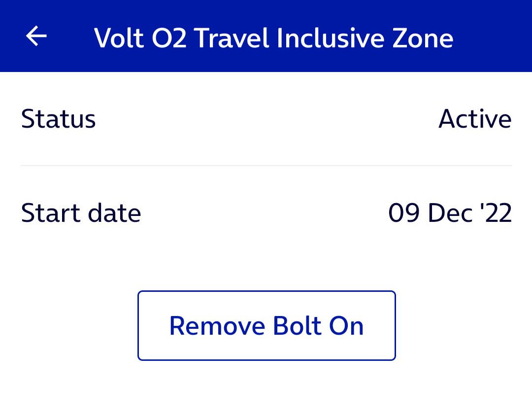Tap the Start date row

[x=266, y=212]
